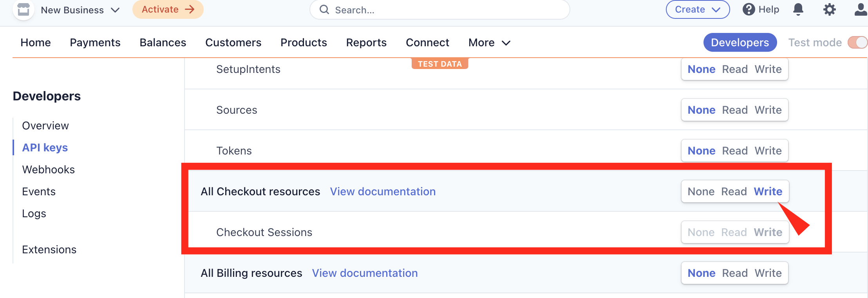Open View documentation for Checkout resources
This screenshot has width=868, height=298.
tap(383, 191)
